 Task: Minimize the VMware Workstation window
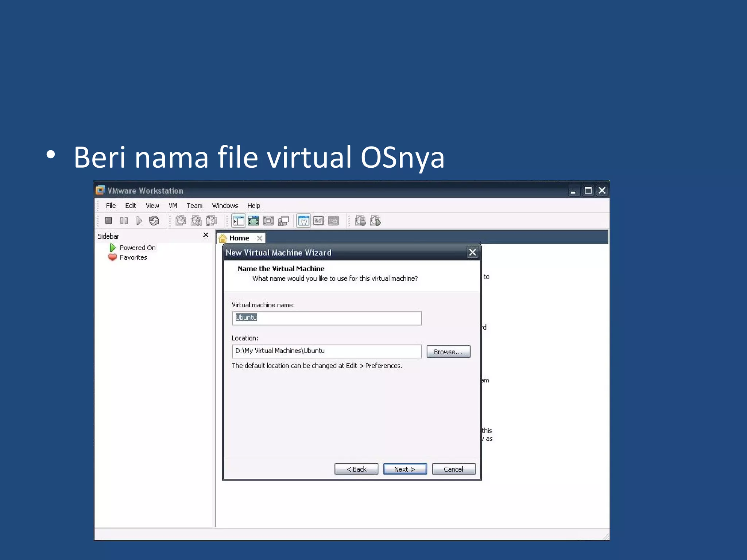(573, 191)
